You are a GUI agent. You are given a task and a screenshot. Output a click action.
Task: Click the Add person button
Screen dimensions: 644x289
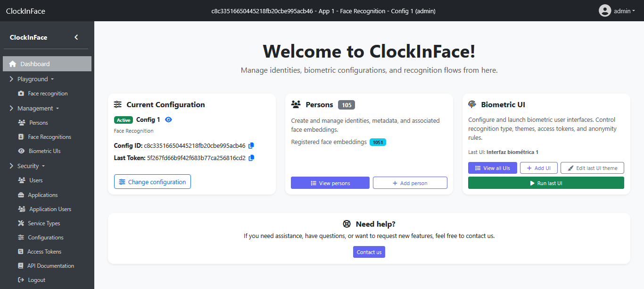(410, 183)
